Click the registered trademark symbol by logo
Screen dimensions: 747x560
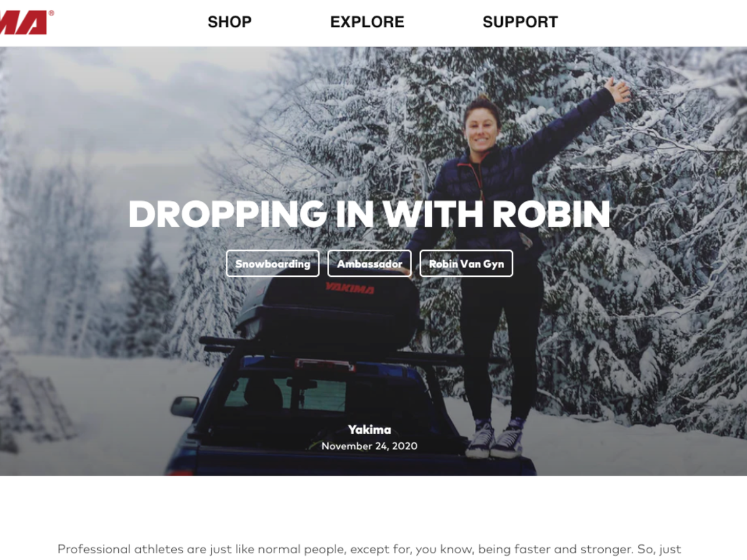[x=51, y=13]
